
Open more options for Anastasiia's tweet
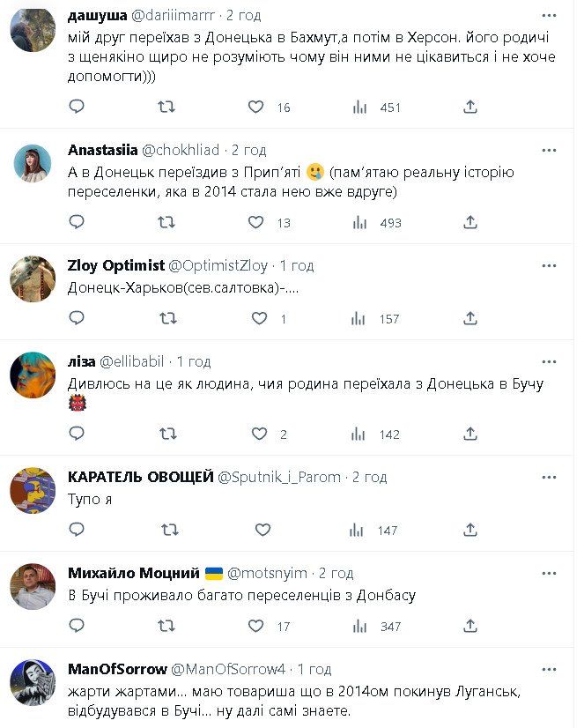point(551,150)
